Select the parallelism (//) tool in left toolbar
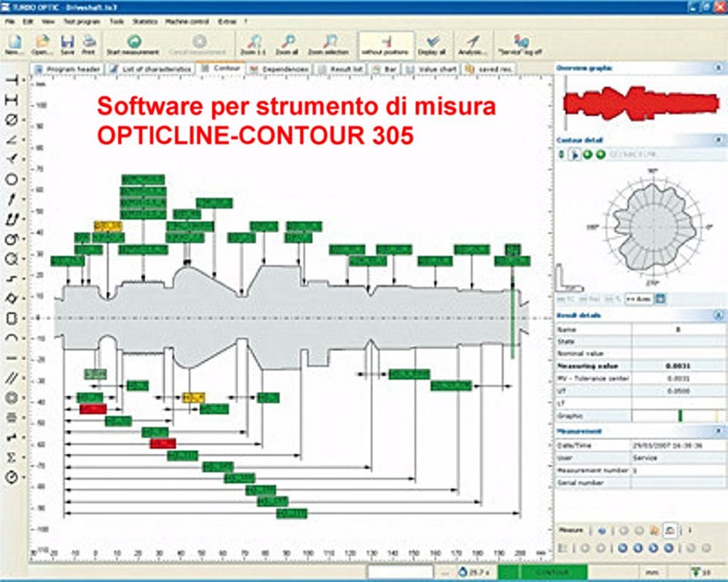728x582 pixels. [x=11, y=378]
